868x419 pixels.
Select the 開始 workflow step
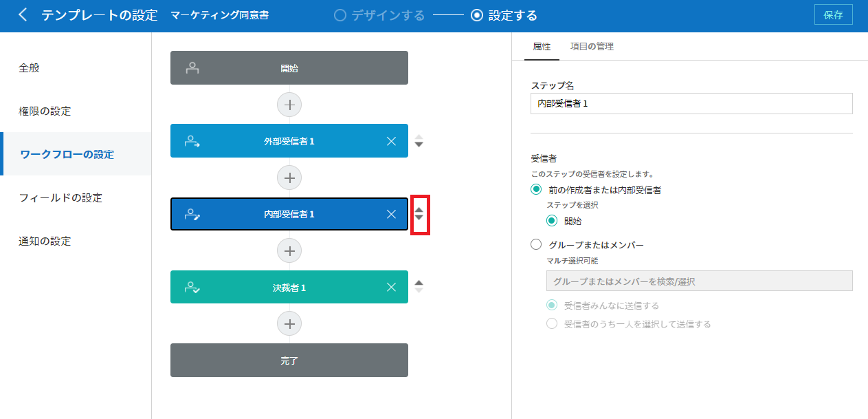[289, 68]
